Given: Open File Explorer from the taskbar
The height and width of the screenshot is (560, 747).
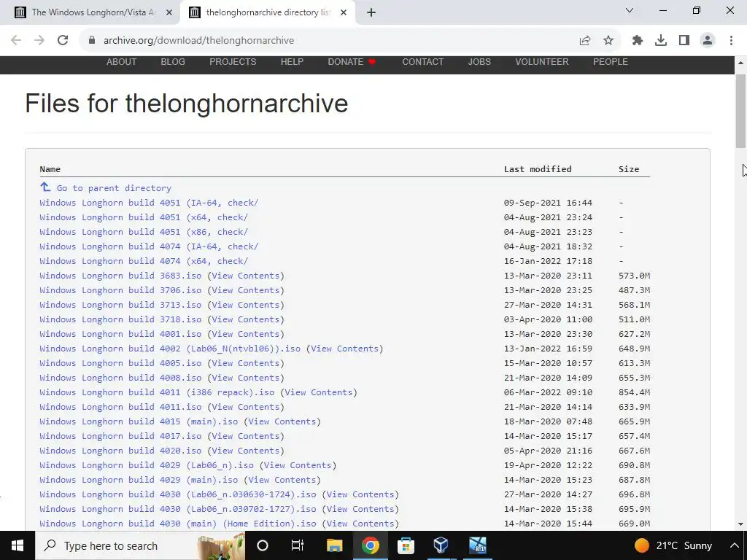Looking at the screenshot, I should pyautogui.click(x=334, y=545).
